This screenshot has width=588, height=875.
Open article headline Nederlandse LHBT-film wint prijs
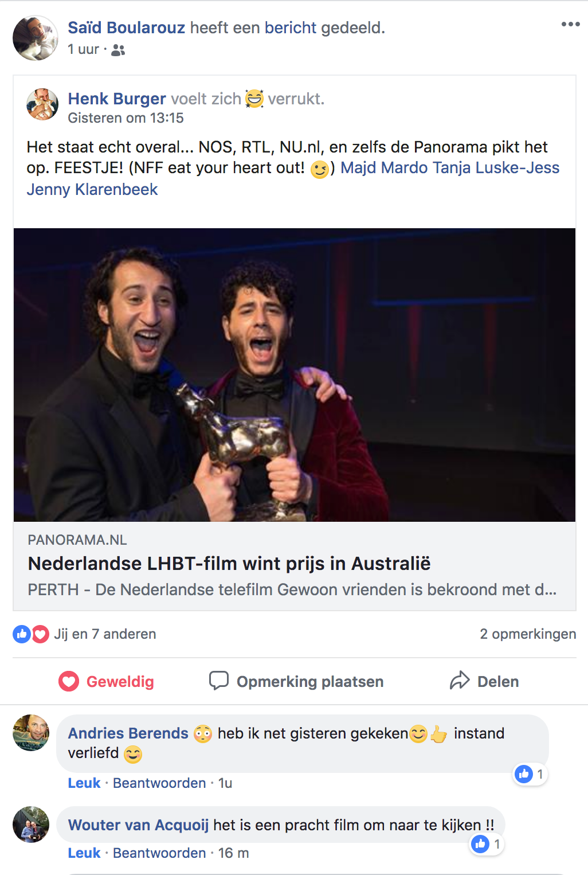(x=229, y=564)
